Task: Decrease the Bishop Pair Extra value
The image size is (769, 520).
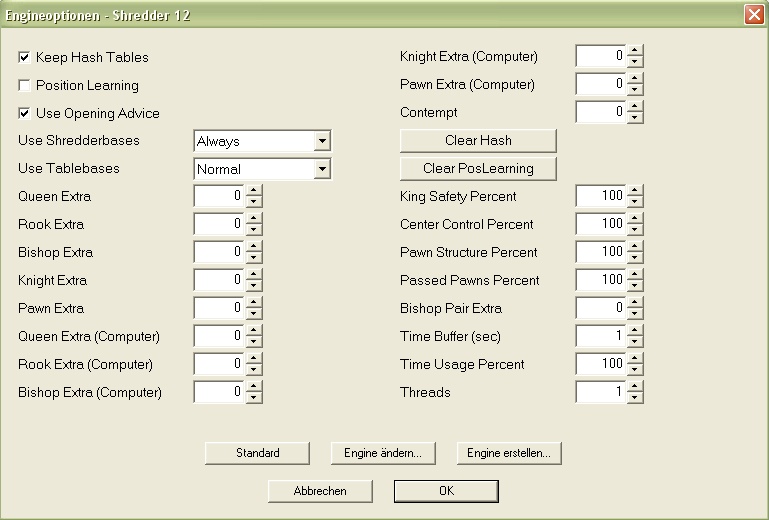Action: [x=635, y=313]
